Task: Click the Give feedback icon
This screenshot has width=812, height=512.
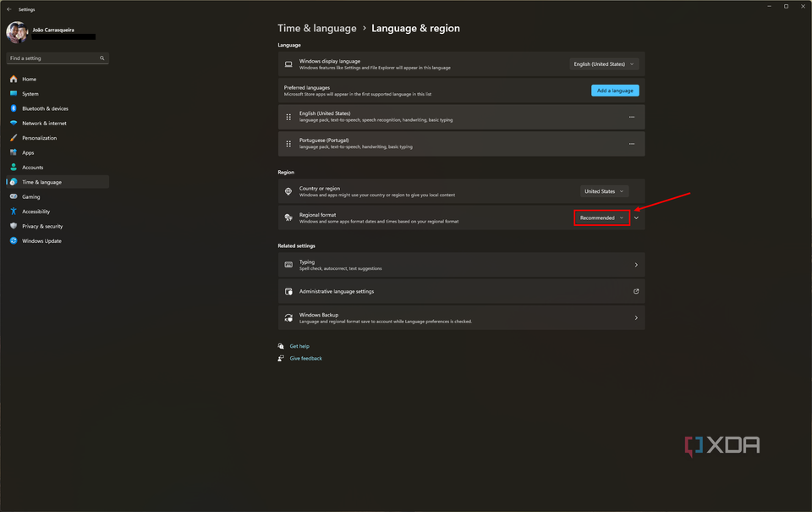Action: [x=281, y=358]
